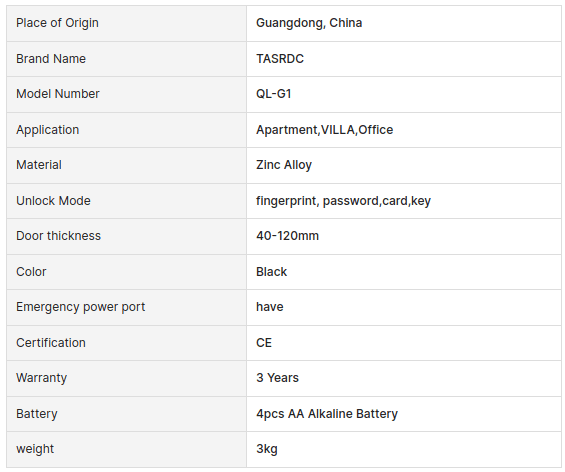Select the Apartment,VILLA,Office value
The image size is (565, 472).
click(324, 130)
